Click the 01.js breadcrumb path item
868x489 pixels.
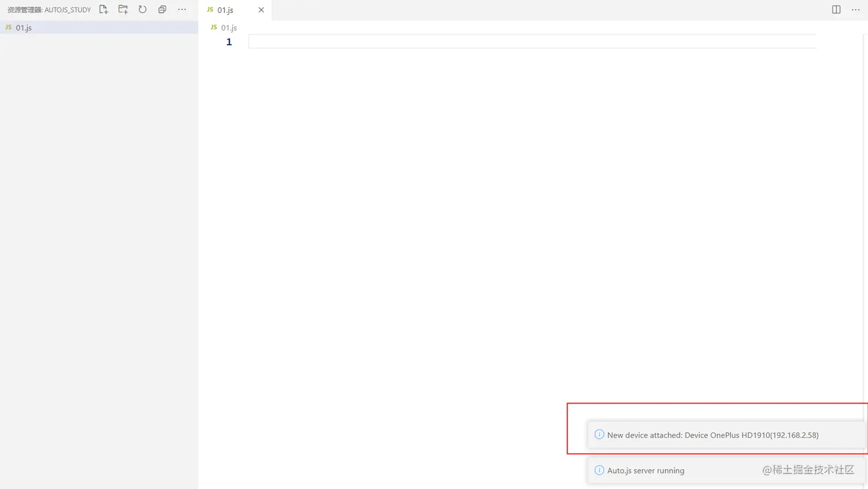pos(224,28)
